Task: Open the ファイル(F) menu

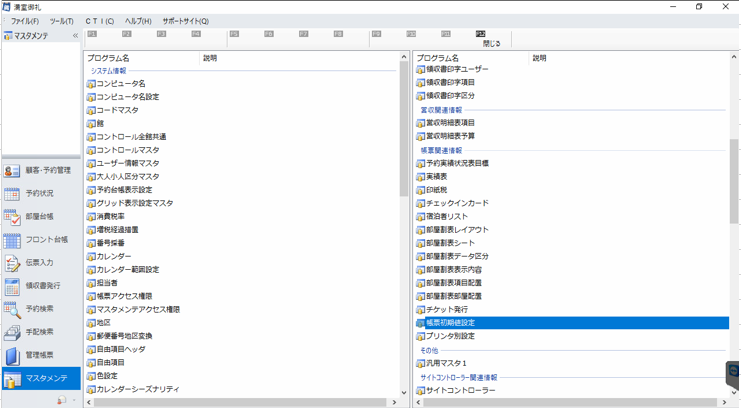Action: tap(25, 21)
